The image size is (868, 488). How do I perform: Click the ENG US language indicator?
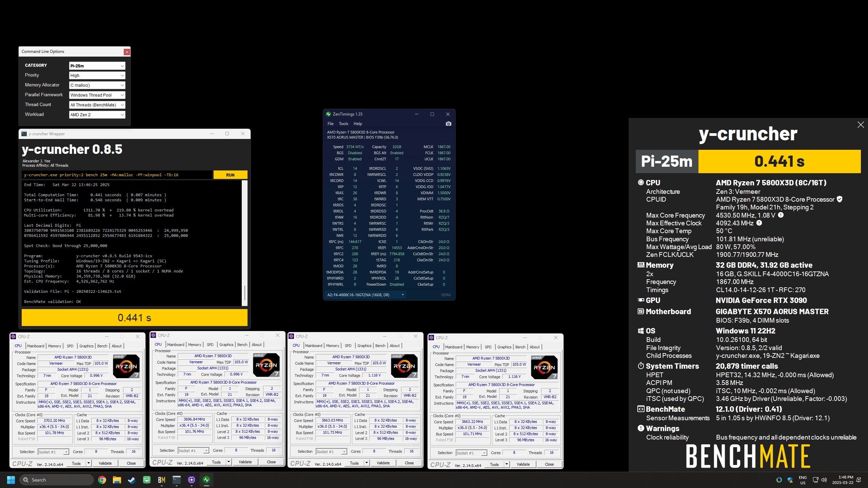(x=803, y=480)
